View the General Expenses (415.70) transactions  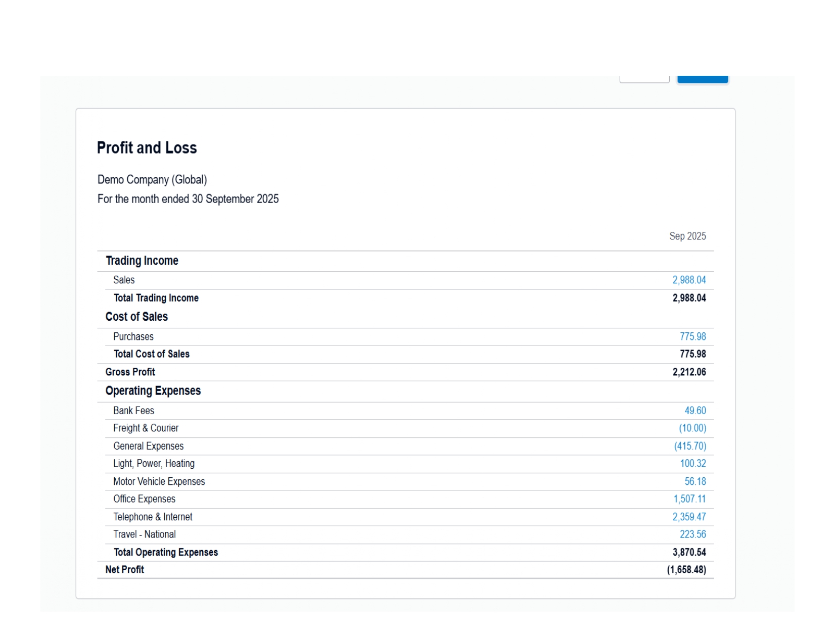tap(690, 446)
